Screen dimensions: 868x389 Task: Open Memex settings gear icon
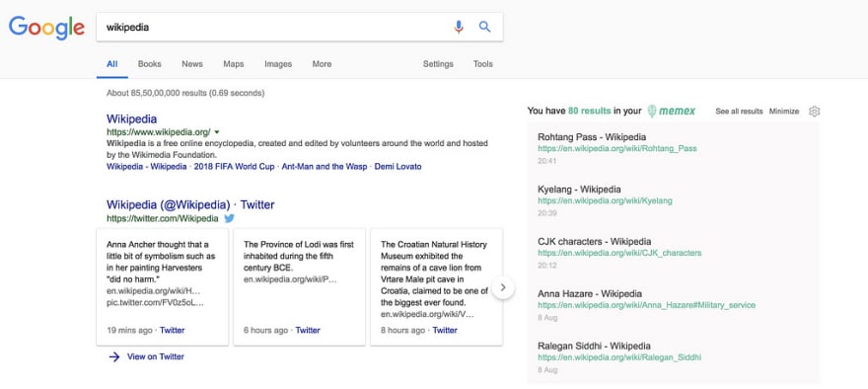(x=814, y=112)
